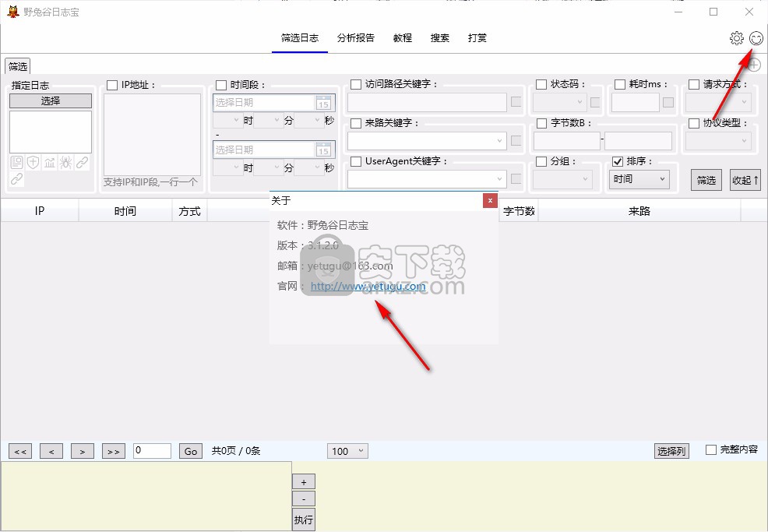Click the shield security analysis icon
768x532 pixels.
[x=33, y=162]
